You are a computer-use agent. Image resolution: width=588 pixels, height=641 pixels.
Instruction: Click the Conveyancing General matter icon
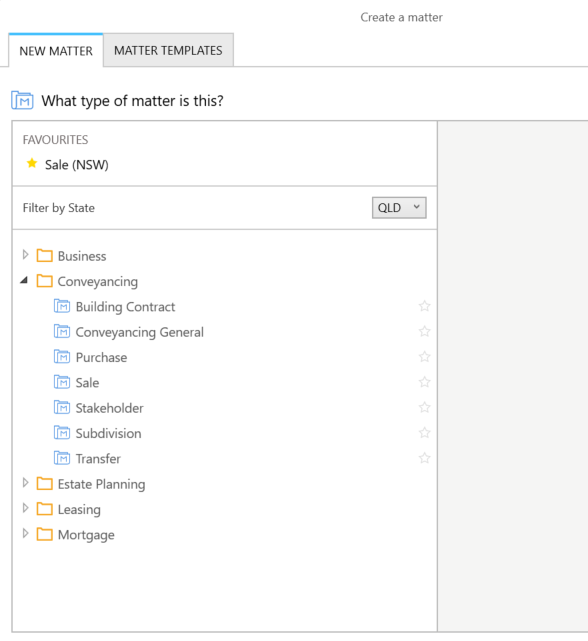pyautogui.click(x=62, y=332)
